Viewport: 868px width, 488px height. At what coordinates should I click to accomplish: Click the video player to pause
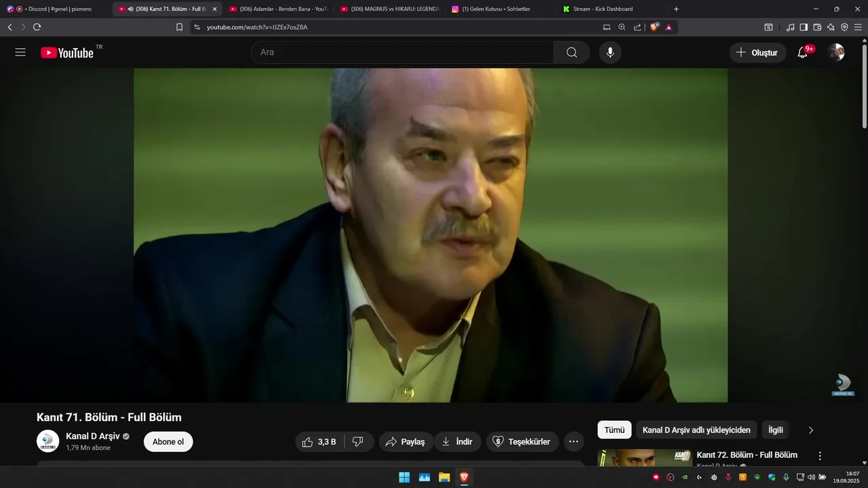431,235
